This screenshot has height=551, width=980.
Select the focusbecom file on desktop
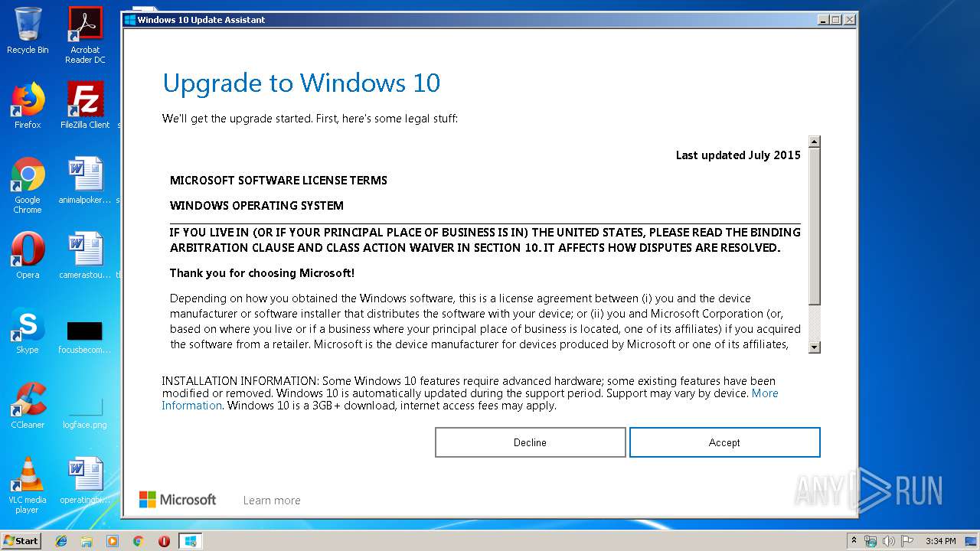(85, 337)
